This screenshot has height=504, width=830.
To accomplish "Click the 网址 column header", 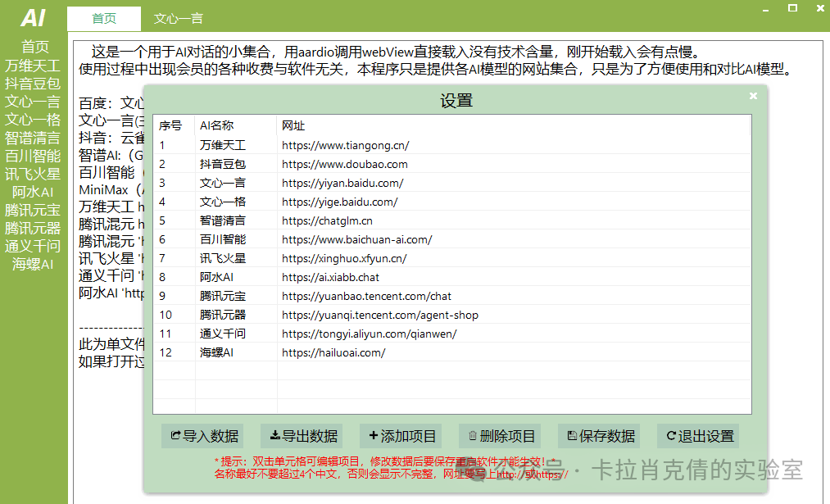I will point(293,125).
